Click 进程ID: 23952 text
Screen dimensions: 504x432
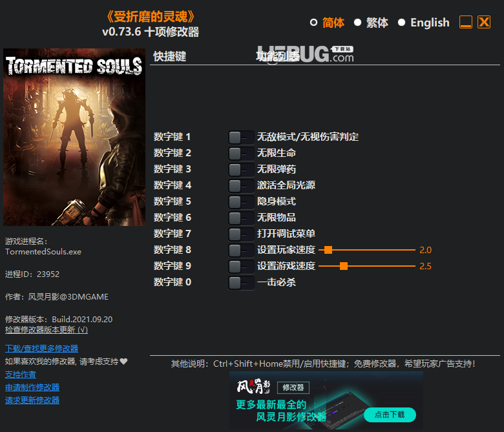(32, 274)
